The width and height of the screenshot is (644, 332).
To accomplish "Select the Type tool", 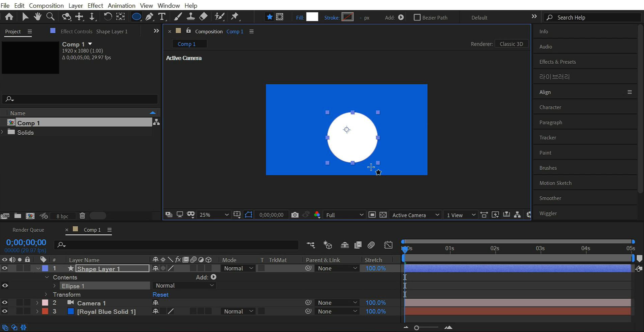I will click(162, 16).
